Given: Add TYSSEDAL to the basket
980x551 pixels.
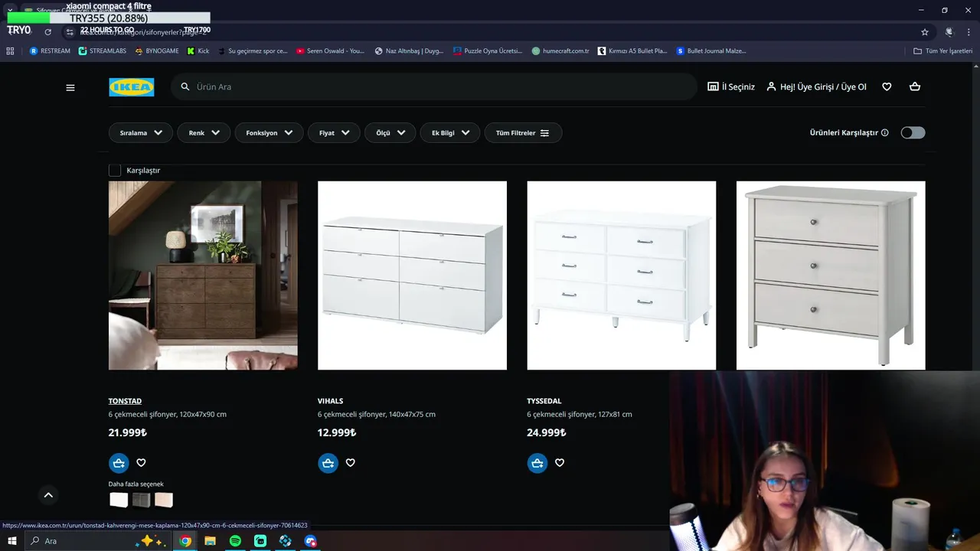Looking at the screenshot, I should click(537, 463).
